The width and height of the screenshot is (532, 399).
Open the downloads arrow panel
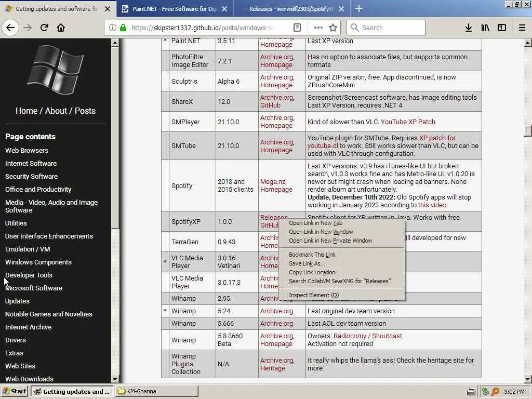click(469, 28)
